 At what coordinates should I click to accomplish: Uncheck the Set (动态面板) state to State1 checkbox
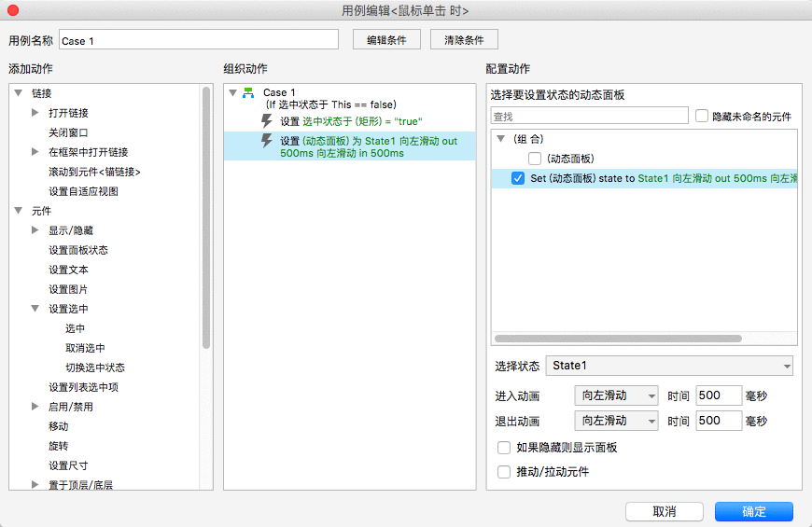[518, 178]
